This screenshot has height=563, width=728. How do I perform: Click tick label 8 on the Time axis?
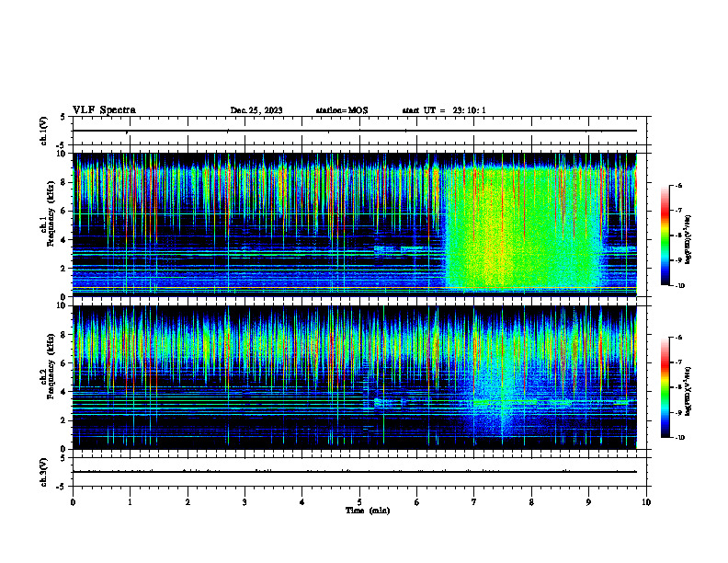click(531, 502)
